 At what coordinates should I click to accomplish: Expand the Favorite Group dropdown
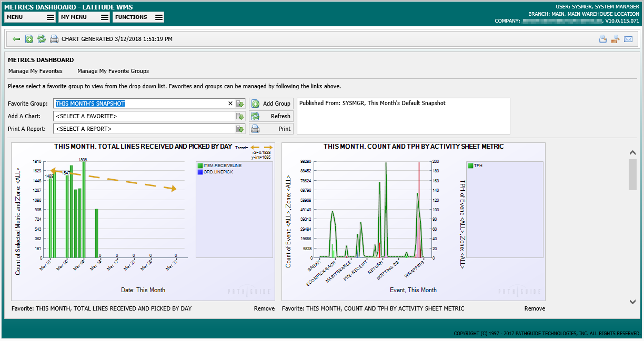(x=240, y=104)
